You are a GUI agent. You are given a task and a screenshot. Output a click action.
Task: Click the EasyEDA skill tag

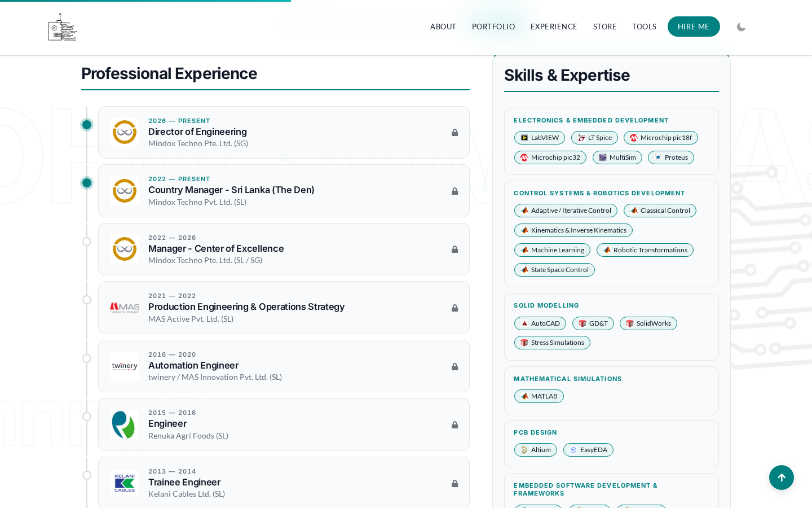[x=588, y=450]
